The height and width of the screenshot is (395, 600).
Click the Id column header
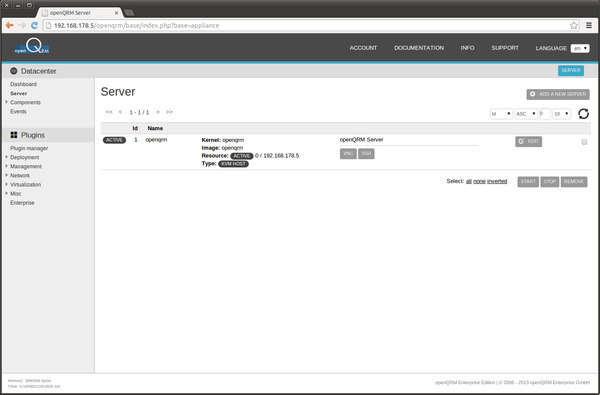[135, 128]
